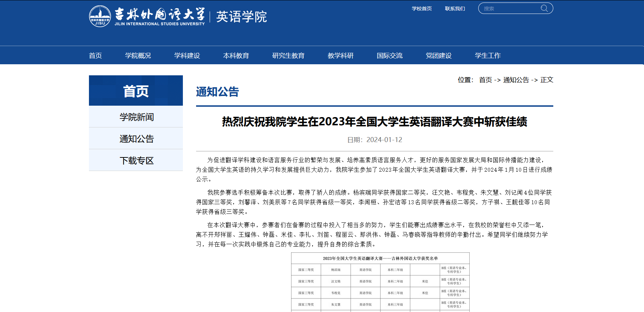Open the 联系我们 link

(x=455, y=9)
